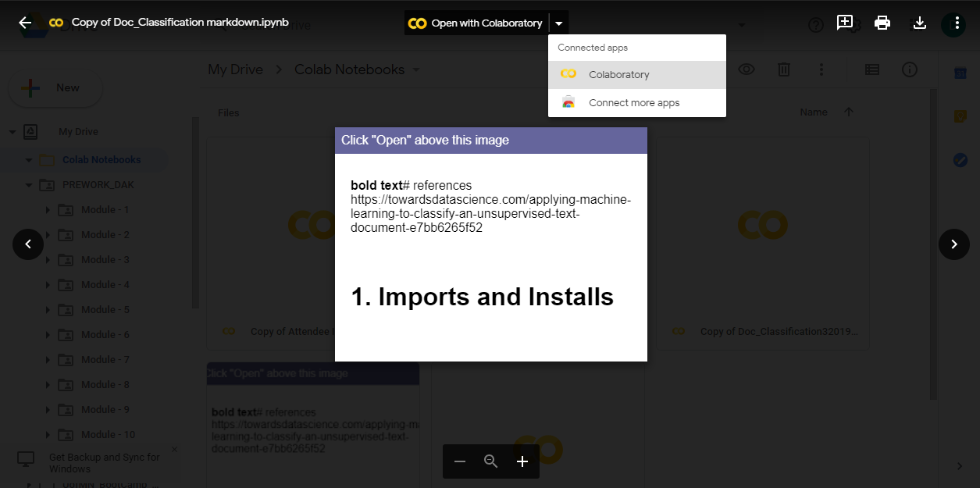This screenshot has width=980, height=488.
Task: Open the Copy of Doc_Classification32019 file card
Action: [762, 244]
